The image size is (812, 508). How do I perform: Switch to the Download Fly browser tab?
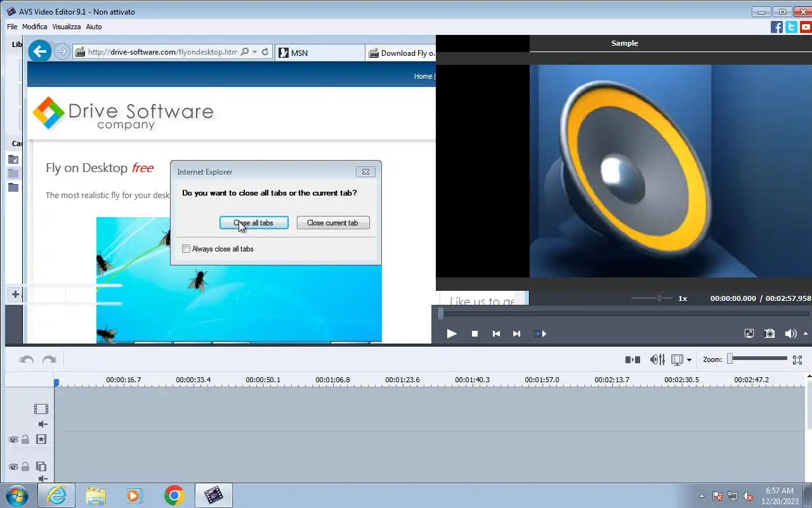point(401,53)
